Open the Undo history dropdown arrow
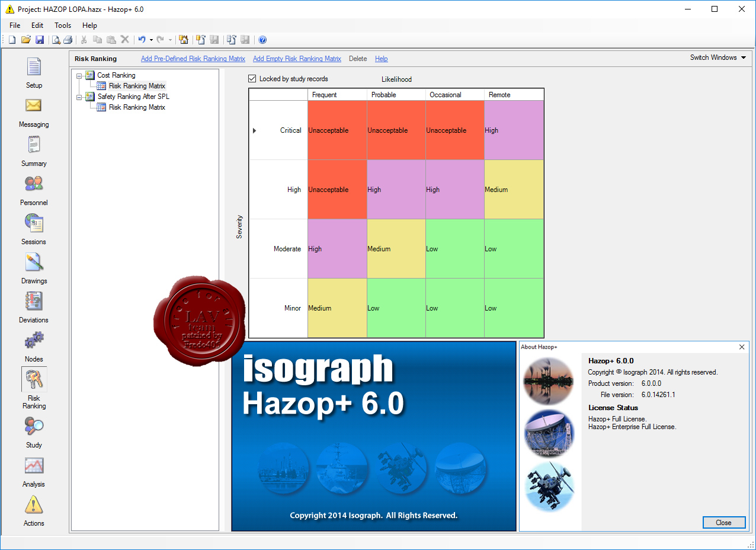This screenshot has width=756, height=550. point(151,40)
